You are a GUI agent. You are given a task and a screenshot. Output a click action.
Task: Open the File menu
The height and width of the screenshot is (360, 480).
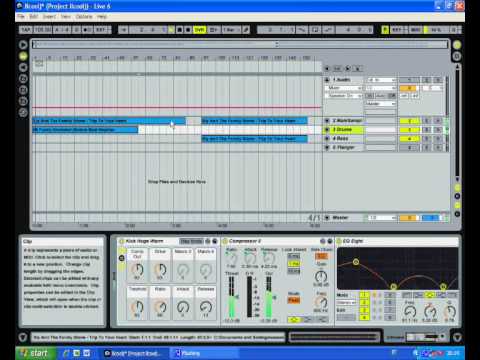click(x=21, y=16)
